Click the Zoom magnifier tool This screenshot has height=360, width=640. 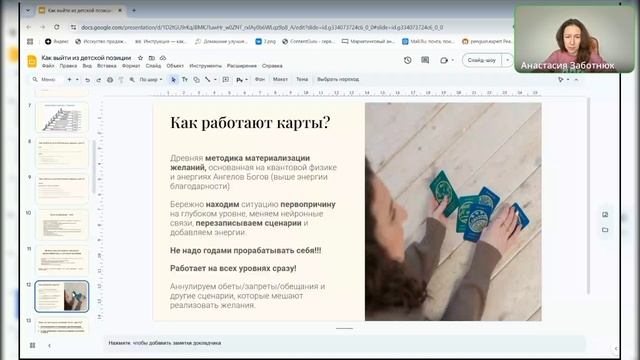click(132, 80)
